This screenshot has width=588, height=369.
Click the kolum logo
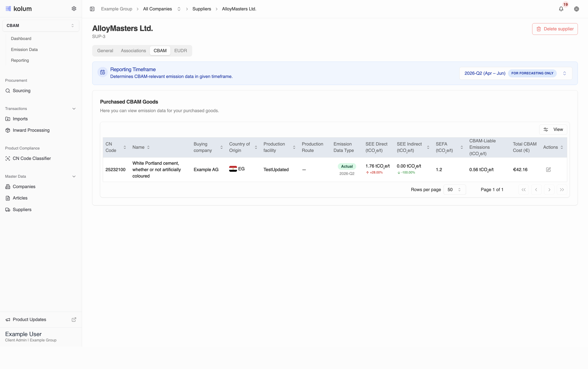tap(19, 9)
